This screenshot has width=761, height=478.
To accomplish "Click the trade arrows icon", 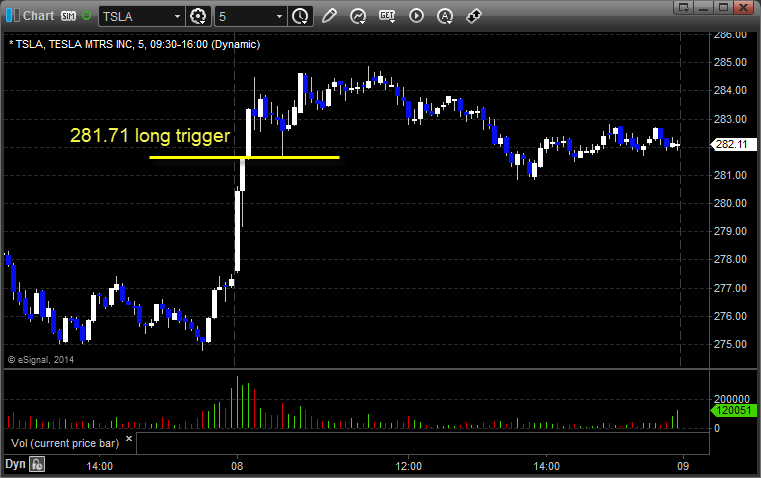I will pyautogui.click(x=474, y=16).
